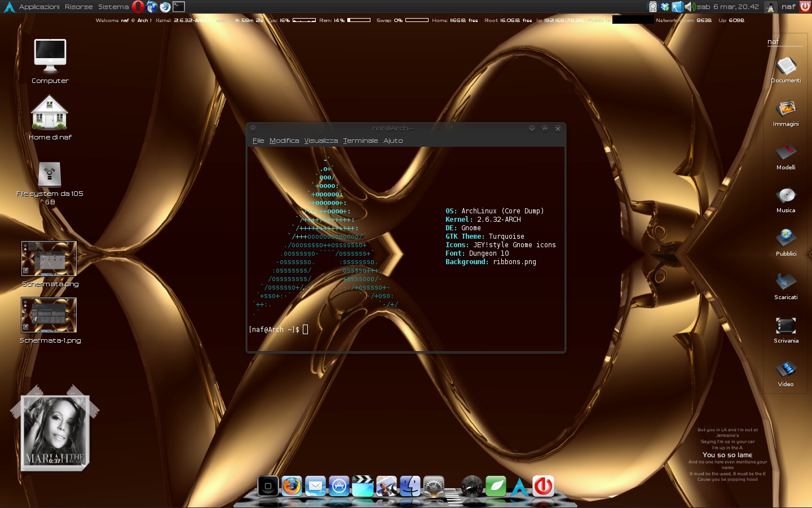Open the App Store icon in dock
The height and width of the screenshot is (508, 812).
pyautogui.click(x=339, y=486)
